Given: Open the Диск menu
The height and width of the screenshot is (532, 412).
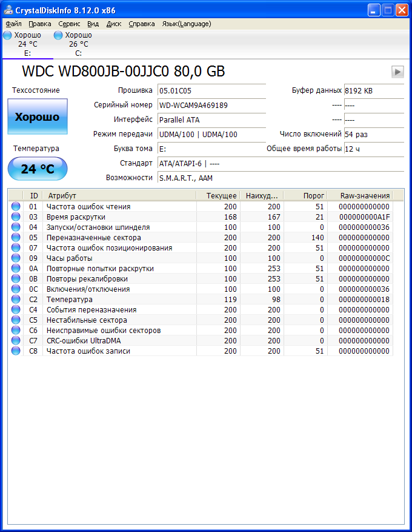Looking at the screenshot, I should (114, 24).
